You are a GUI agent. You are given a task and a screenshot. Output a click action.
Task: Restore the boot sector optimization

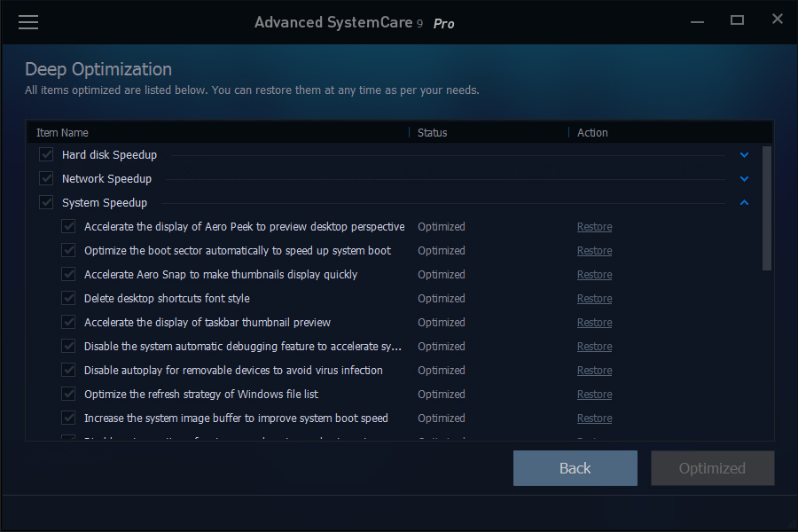pyautogui.click(x=594, y=250)
